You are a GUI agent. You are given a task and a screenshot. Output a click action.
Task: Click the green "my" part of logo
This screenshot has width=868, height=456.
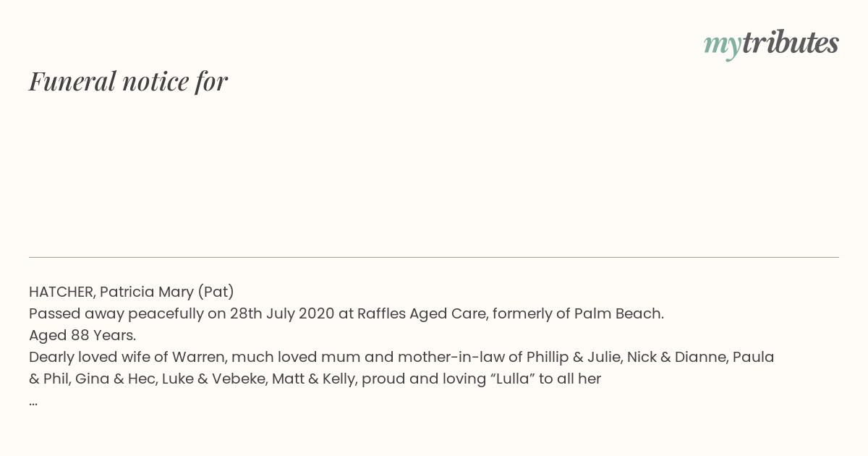pyautogui.click(x=722, y=46)
